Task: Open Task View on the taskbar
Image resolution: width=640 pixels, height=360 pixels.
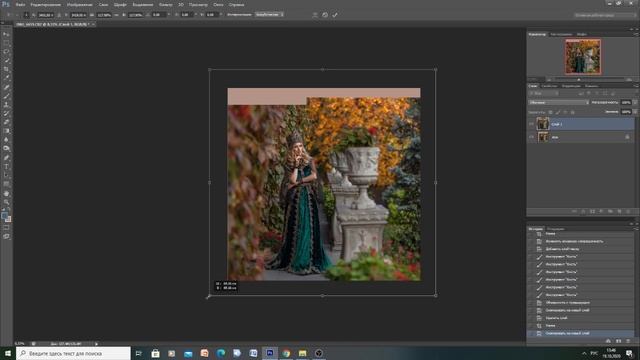Action: click(138, 353)
